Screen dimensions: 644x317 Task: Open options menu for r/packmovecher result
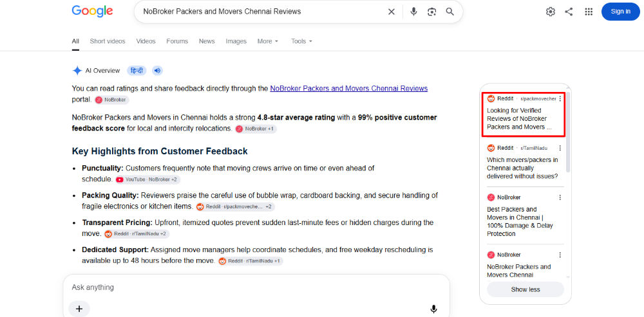tap(560, 99)
